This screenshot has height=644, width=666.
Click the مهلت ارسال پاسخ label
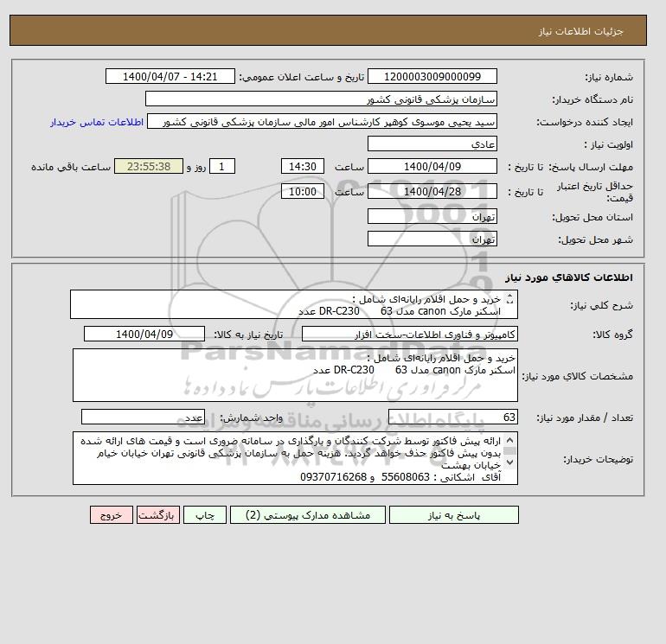tap(592, 167)
